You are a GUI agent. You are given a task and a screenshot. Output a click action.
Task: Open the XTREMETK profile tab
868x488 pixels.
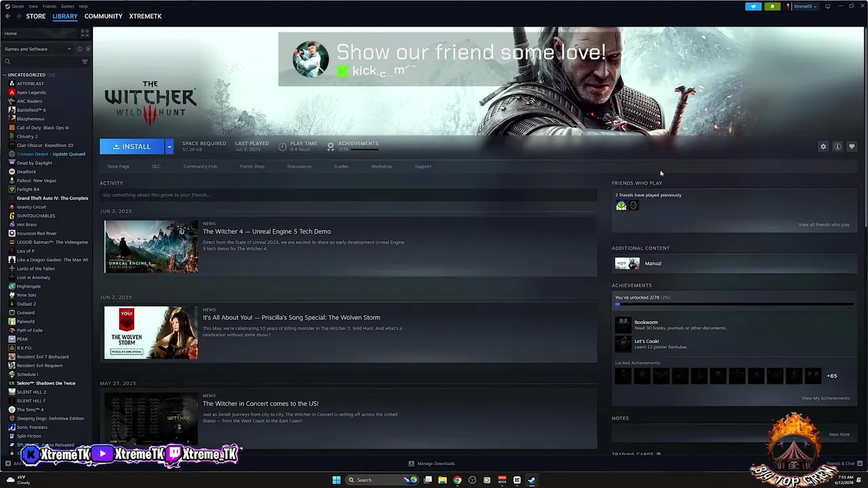pos(145,16)
